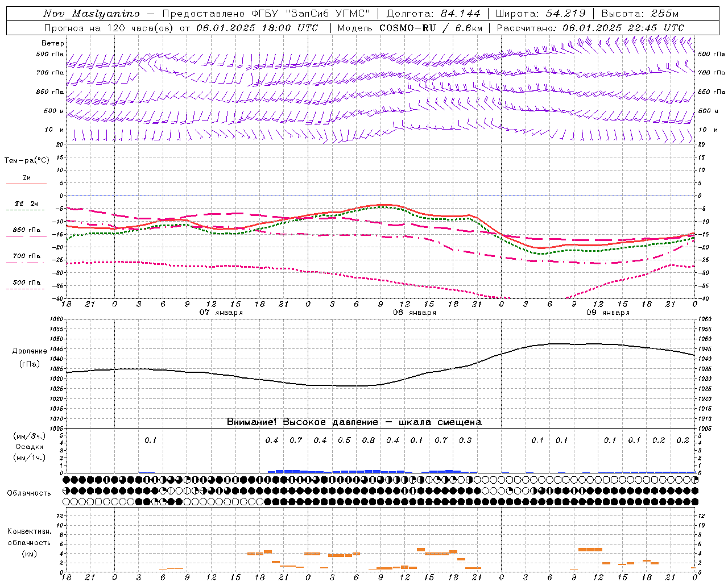
Task: Select the date label 07 января
Action: (221, 313)
